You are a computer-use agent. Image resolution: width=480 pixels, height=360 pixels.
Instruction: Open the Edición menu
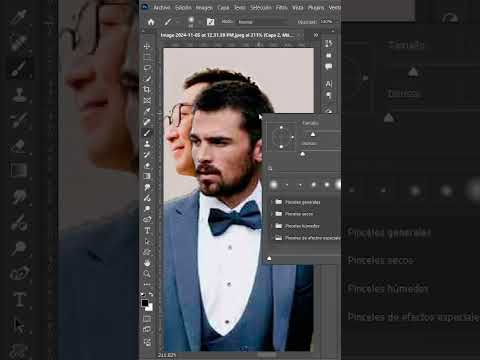183,7
